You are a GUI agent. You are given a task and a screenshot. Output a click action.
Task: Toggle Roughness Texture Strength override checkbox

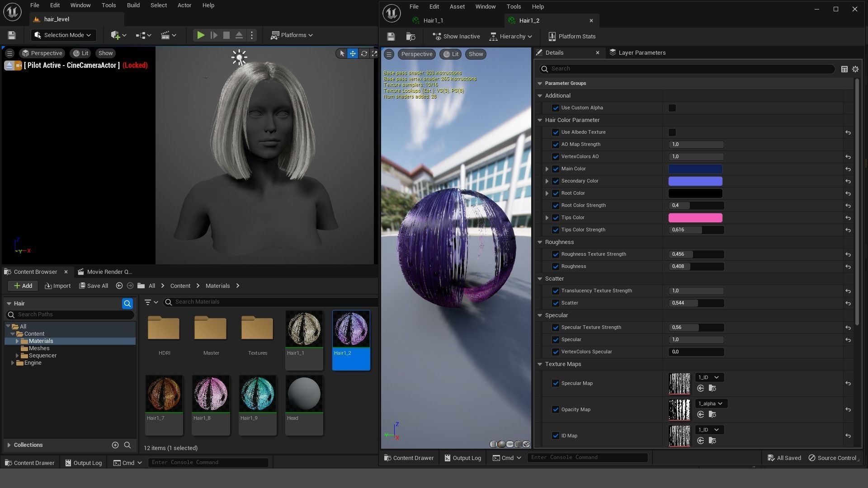coord(556,254)
